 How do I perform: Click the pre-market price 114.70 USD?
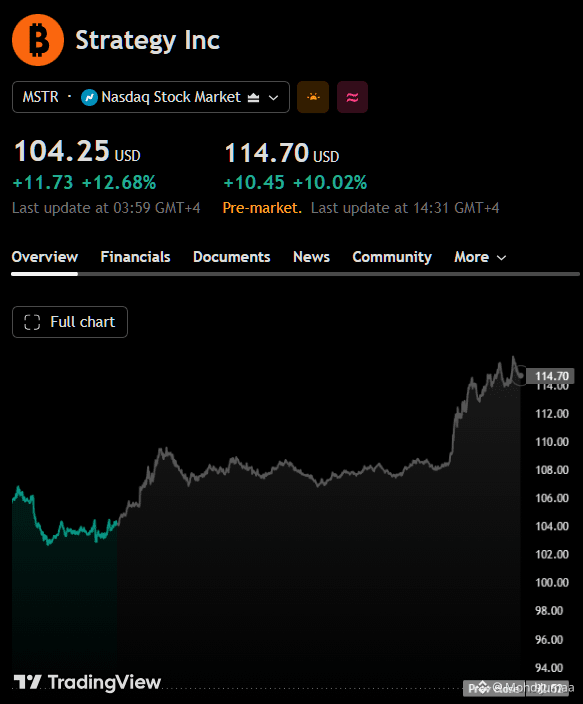(x=282, y=153)
